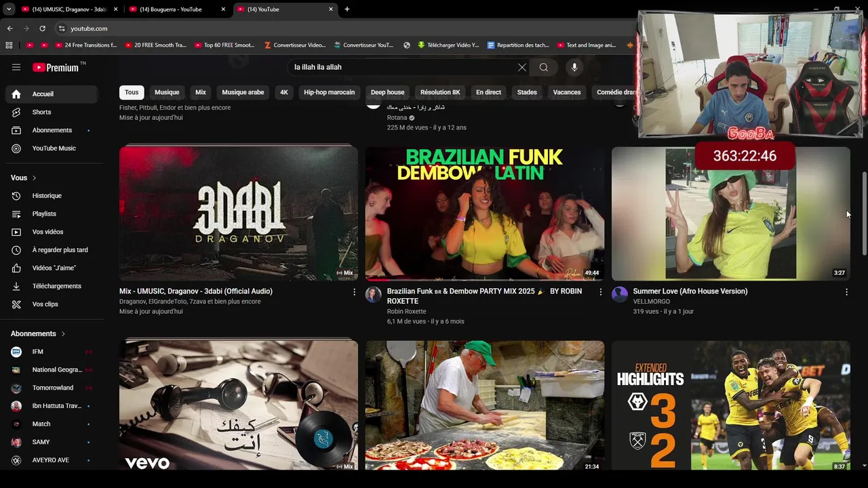Select the Résolution 8K chip
This screenshot has height=488, width=868.
(x=440, y=92)
